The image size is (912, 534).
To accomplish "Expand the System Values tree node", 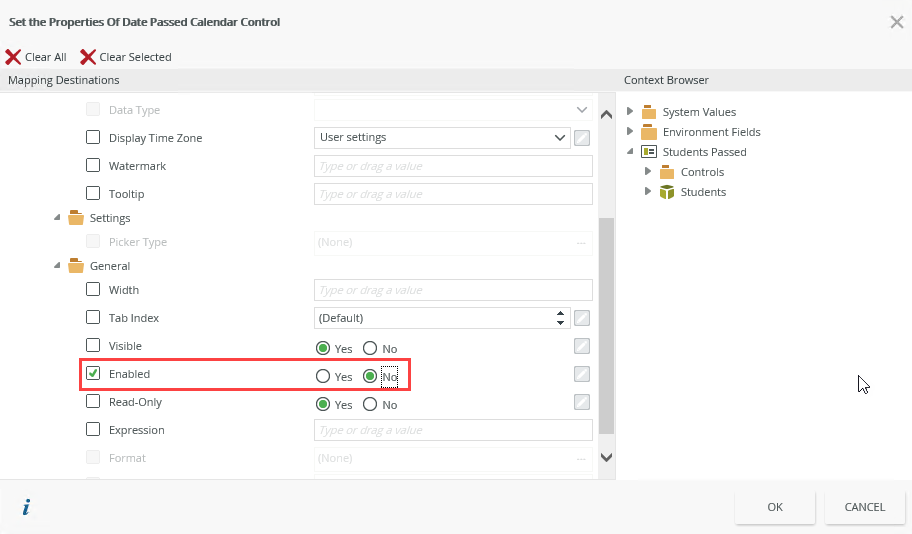I will (630, 112).
